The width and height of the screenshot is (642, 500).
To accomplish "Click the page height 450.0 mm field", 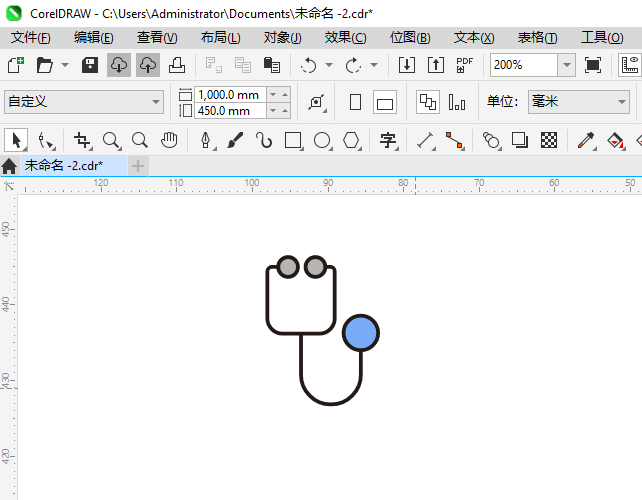I will (x=230, y=111).
